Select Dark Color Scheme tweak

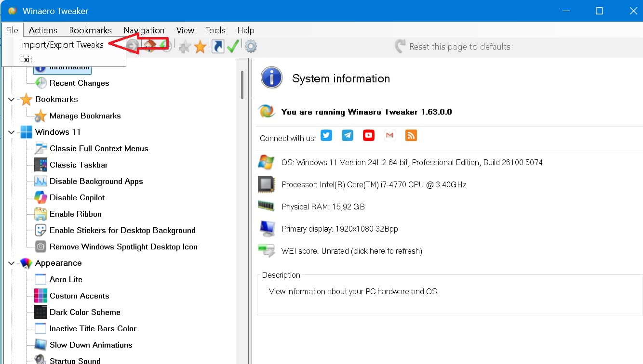[x=85, y=312]
